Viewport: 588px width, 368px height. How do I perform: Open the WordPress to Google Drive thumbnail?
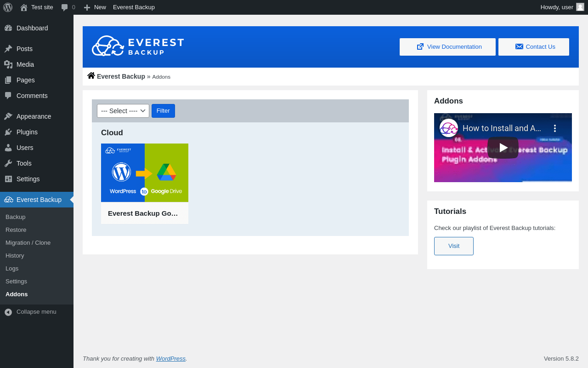point(145,172)
